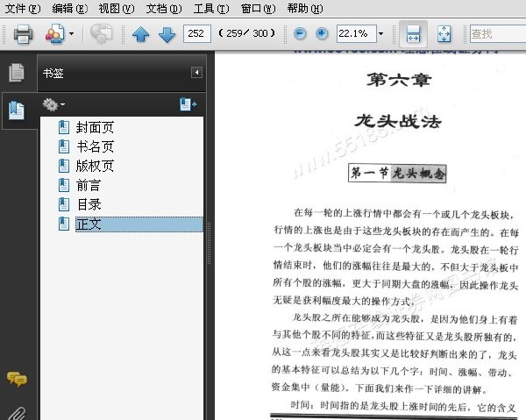Click the collaborate/share icon
526x420 pixels.
[54, 34]
